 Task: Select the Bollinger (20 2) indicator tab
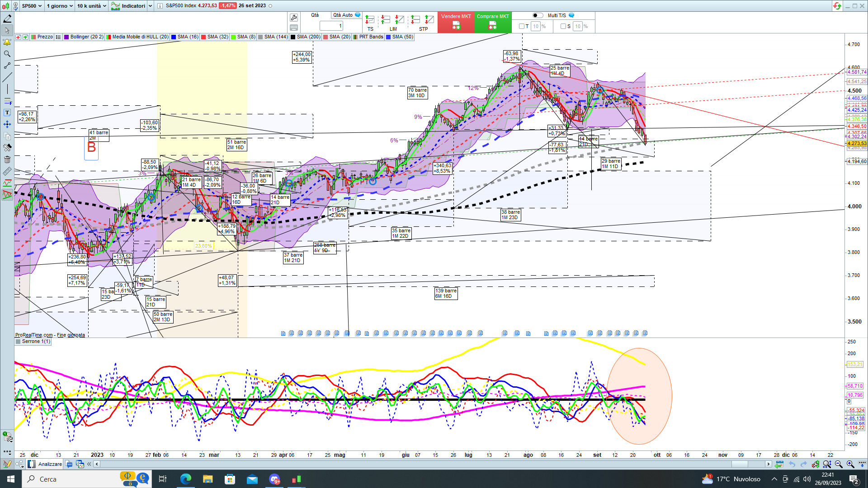(84, 37)
